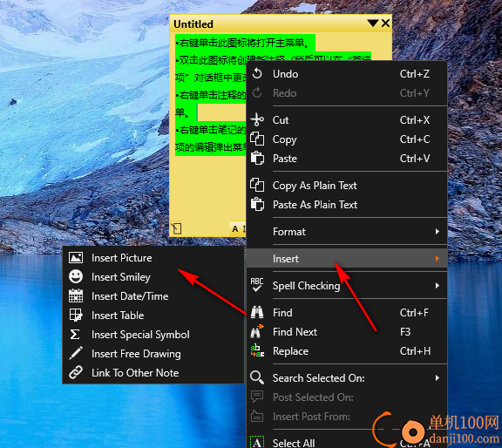Image resolution: width=502 pixels, height=448 pixels.
Task: Click the Insert Date/Time calendar icon
Action: pyautogui.click(x=76, y=295)
